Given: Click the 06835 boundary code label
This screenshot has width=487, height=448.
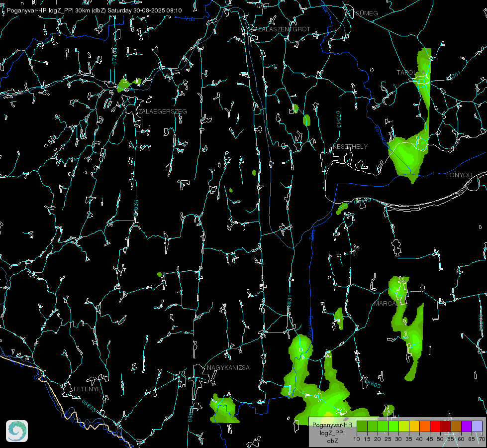Looking at the screenshot, I should pyautogui.click(x=89, y=406).
